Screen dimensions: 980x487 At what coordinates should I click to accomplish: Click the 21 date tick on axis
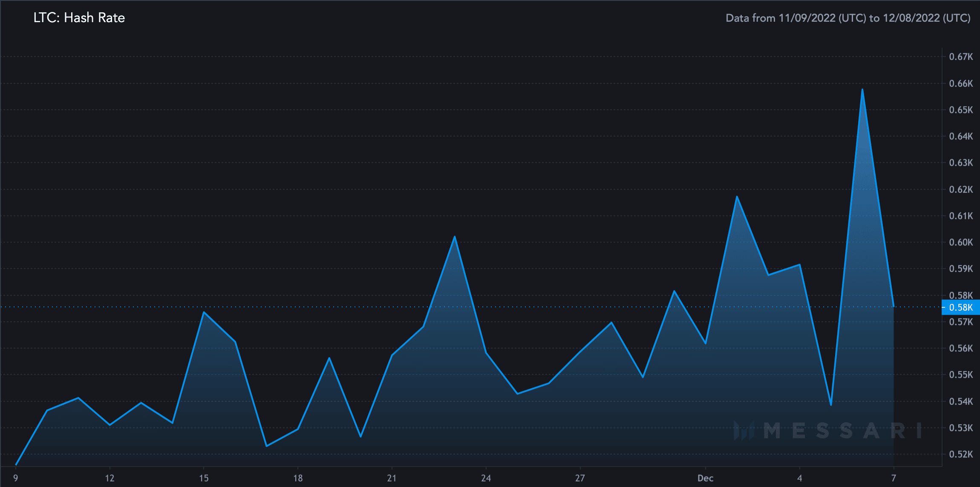click(392, 478)
